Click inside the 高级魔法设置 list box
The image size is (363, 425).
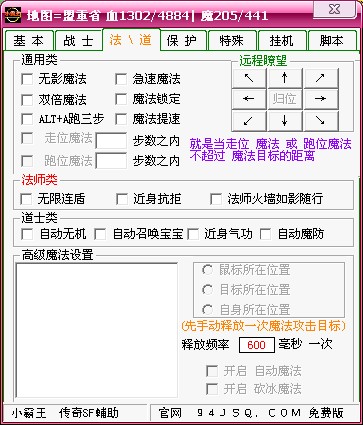(x=96, y=330)
